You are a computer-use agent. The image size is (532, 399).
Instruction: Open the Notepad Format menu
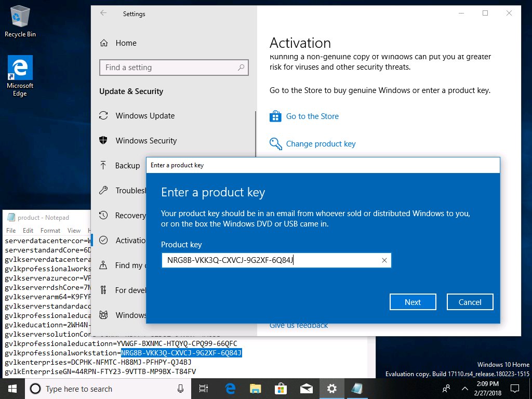[50, 231]
